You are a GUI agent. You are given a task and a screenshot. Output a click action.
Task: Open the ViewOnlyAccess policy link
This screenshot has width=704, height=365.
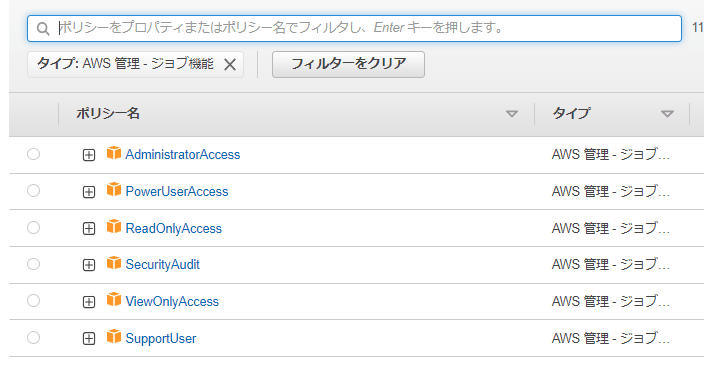click(x=172, y=301)
